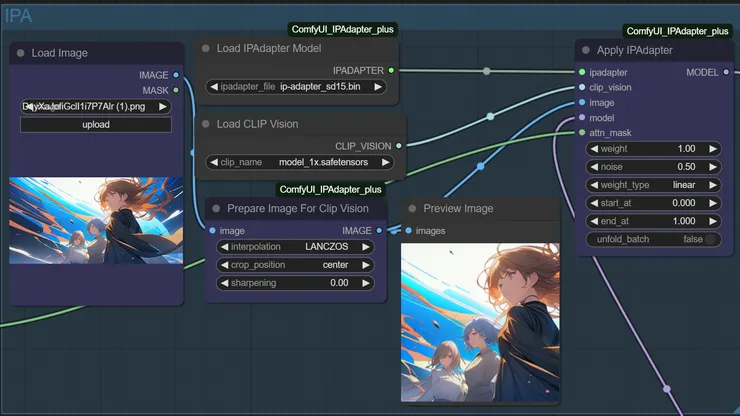
Task: Click the upload button in Load Image
Action: point(96,125)
